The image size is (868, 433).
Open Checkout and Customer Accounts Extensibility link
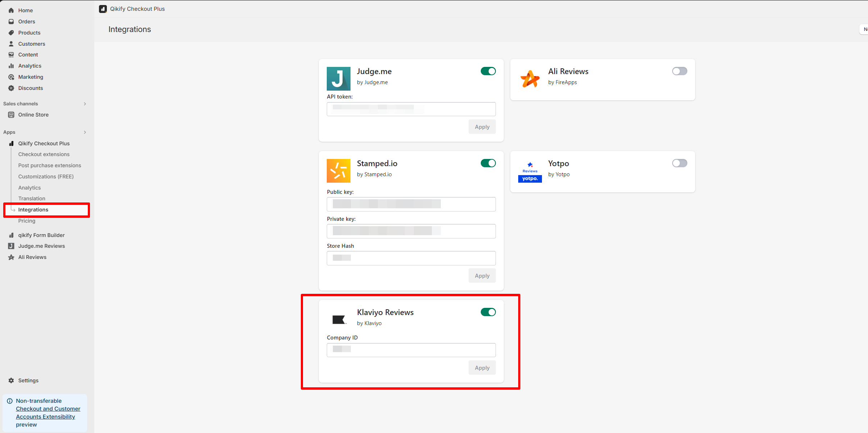[x=48, y=413]
